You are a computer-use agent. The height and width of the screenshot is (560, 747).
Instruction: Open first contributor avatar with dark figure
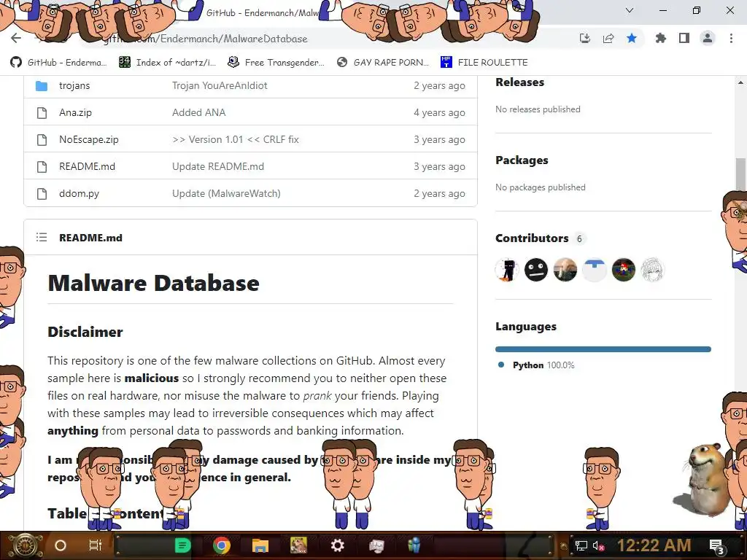(507, 270)
